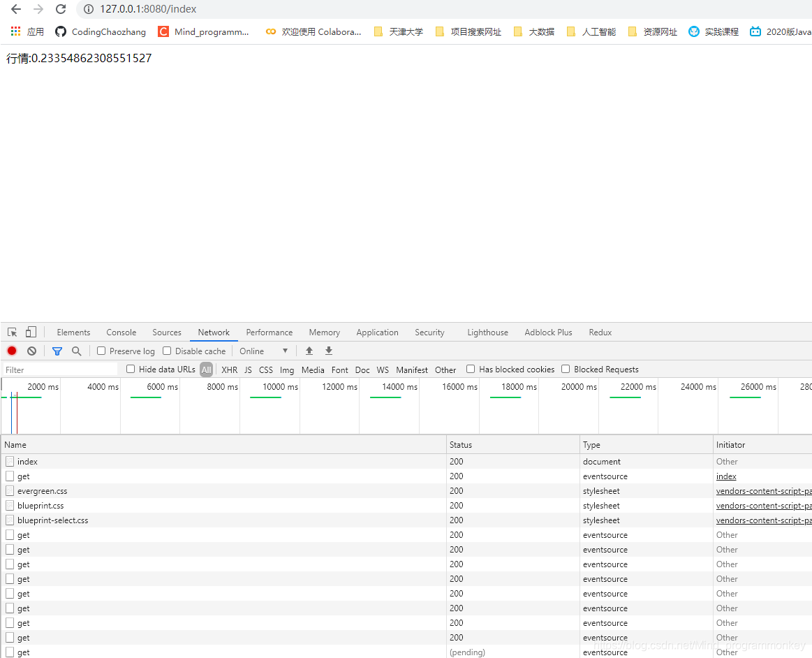Image resolution: width=812 pixels, height=658 pixels.
Task: Sort by the Status column header
Action: pos(512,444)
